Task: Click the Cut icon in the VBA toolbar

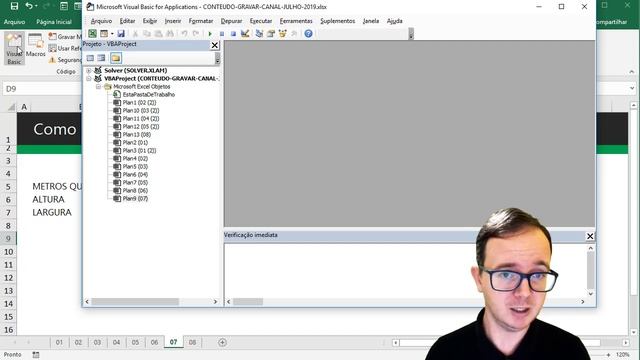Action: [136, 33]
